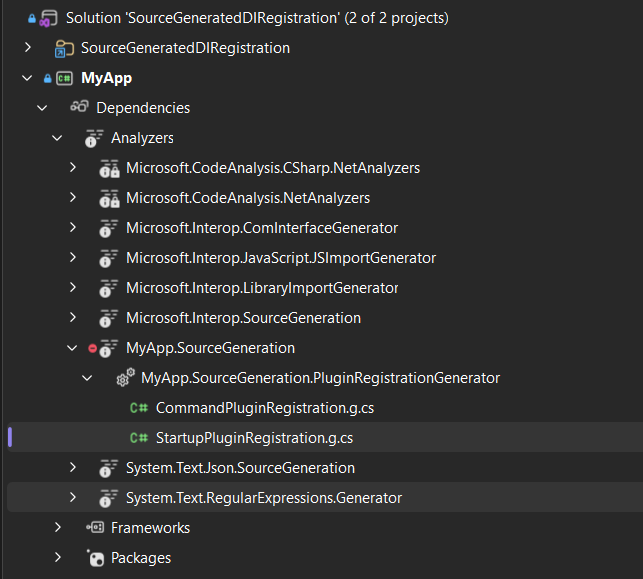Expand the Frameworks node

pos(58,527)
